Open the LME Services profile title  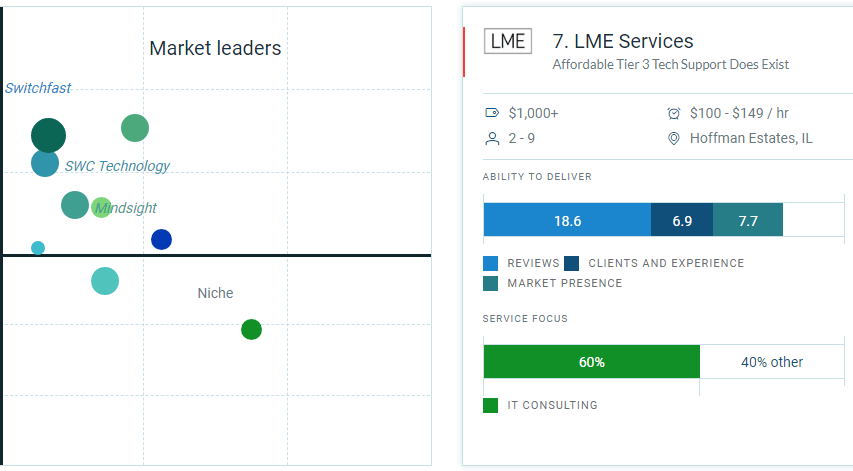coord(623,41)
